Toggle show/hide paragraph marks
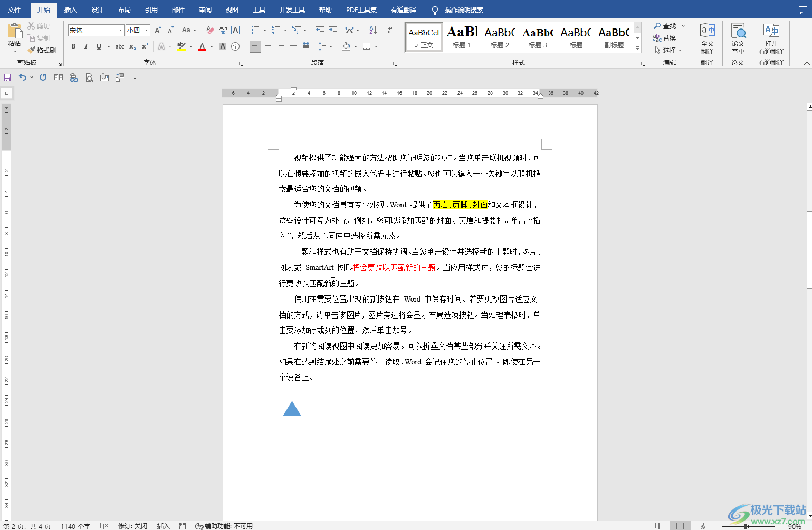812x530 pixels. 389,30
